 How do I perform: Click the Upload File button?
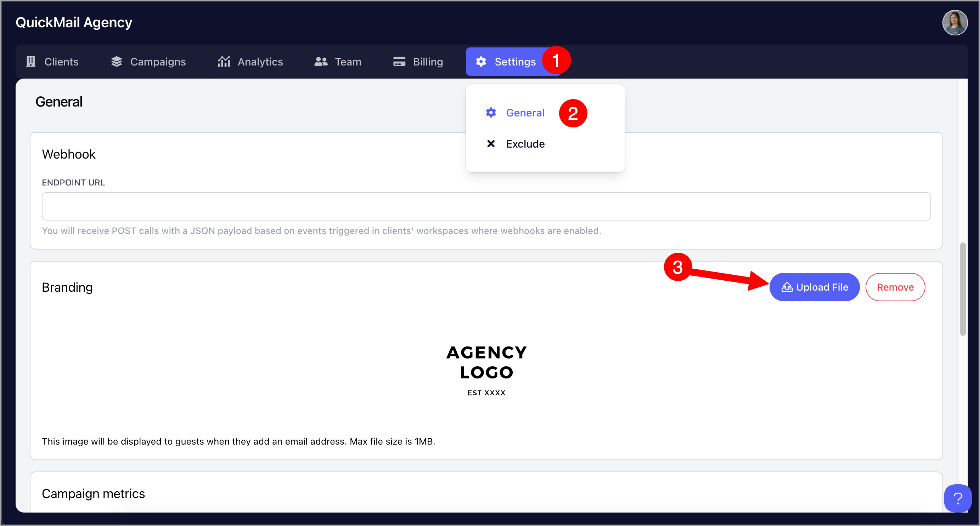point(815,287)
